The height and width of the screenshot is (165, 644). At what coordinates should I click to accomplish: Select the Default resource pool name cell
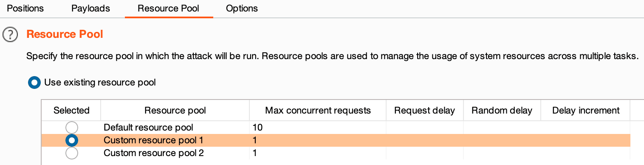click(x=148, y=127)
